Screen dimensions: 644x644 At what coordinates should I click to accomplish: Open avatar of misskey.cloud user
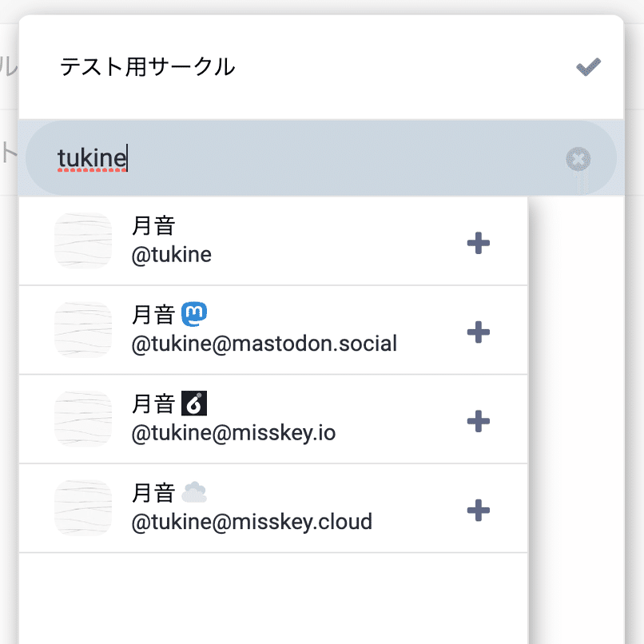tap(83, 508)
